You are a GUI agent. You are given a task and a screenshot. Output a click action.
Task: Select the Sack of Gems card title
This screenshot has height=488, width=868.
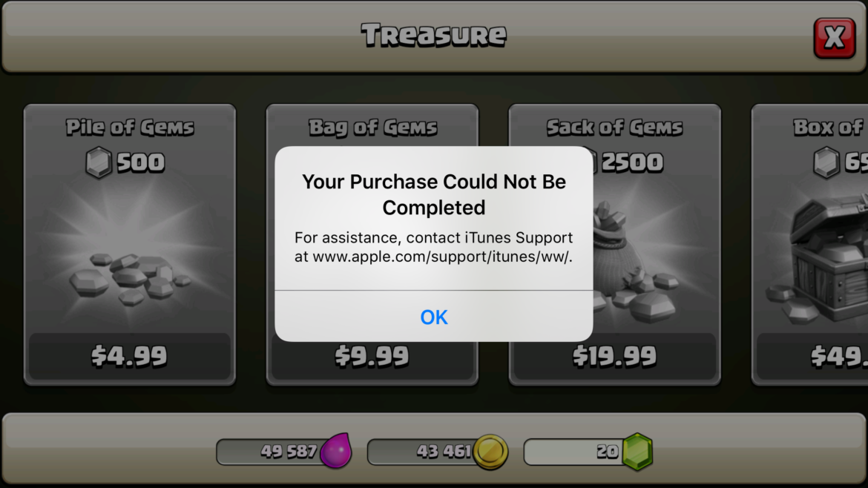click(x=614, y=128)
